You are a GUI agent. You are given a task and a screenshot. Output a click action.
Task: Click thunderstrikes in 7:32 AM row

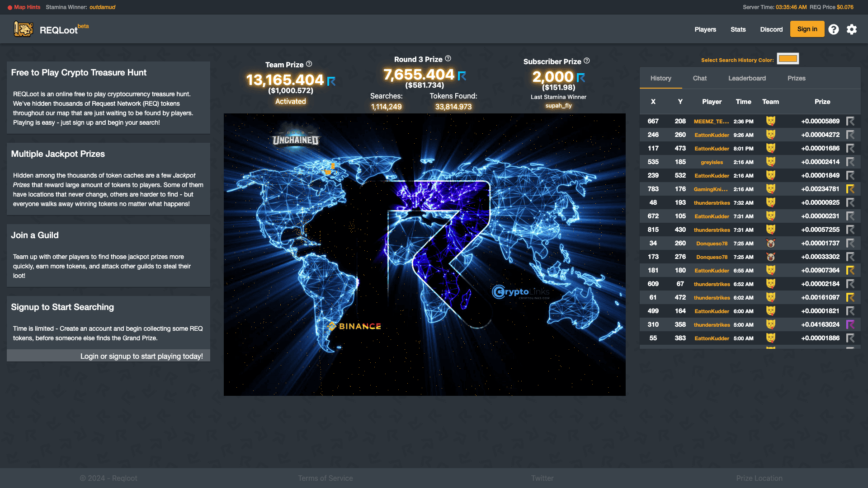tap(712, 202)
